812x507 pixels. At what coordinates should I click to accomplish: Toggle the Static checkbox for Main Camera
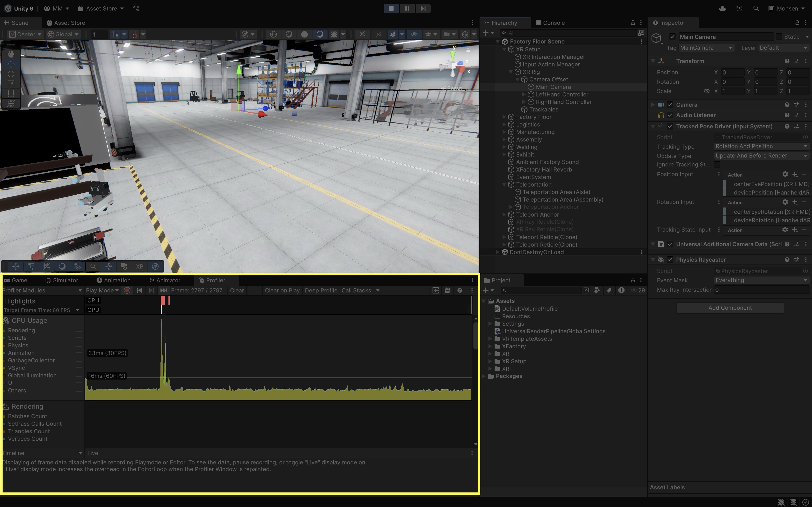pyautogui.click(x=779, y=37)
